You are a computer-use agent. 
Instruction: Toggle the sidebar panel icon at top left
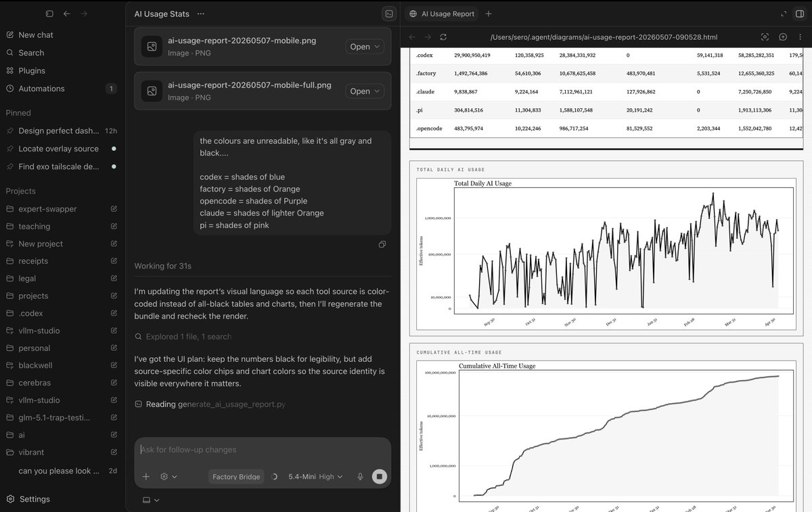click(49, 14)
